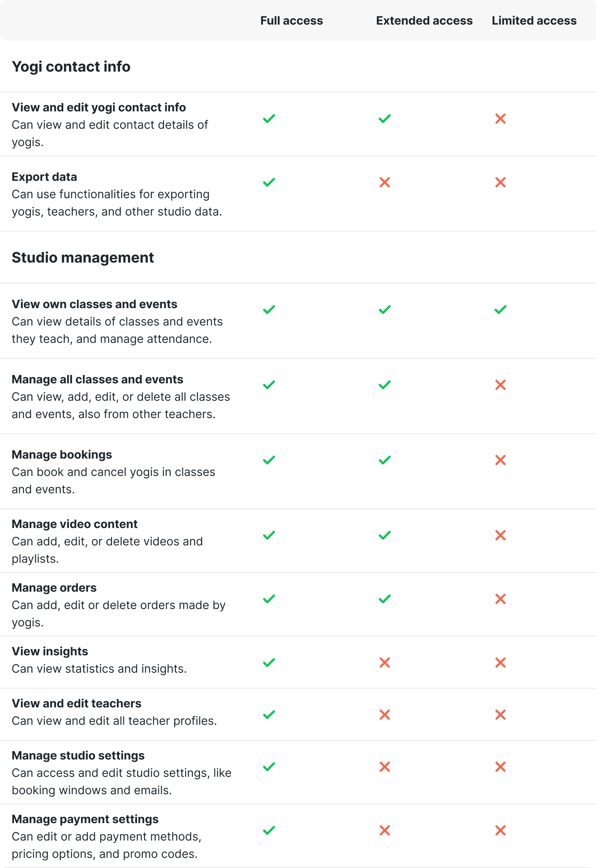This screenshot has height=868, width=596.
Task: Click Extended access checkmark for Manage orders
Action: pyautogui.click(x=385, y=599)
